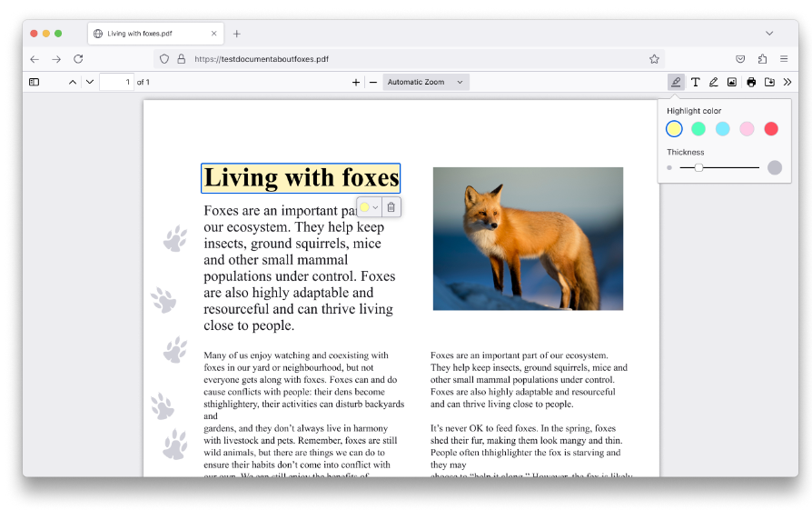812x510 pixels.
Task: Select highlighted 'Living with foxes' title
Action: tap(301, 178)
